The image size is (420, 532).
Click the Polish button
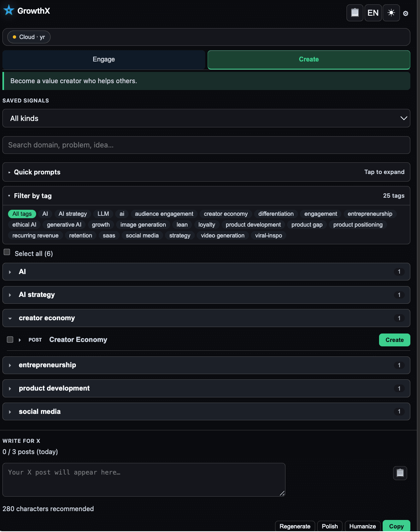click(x=330, y=526)
